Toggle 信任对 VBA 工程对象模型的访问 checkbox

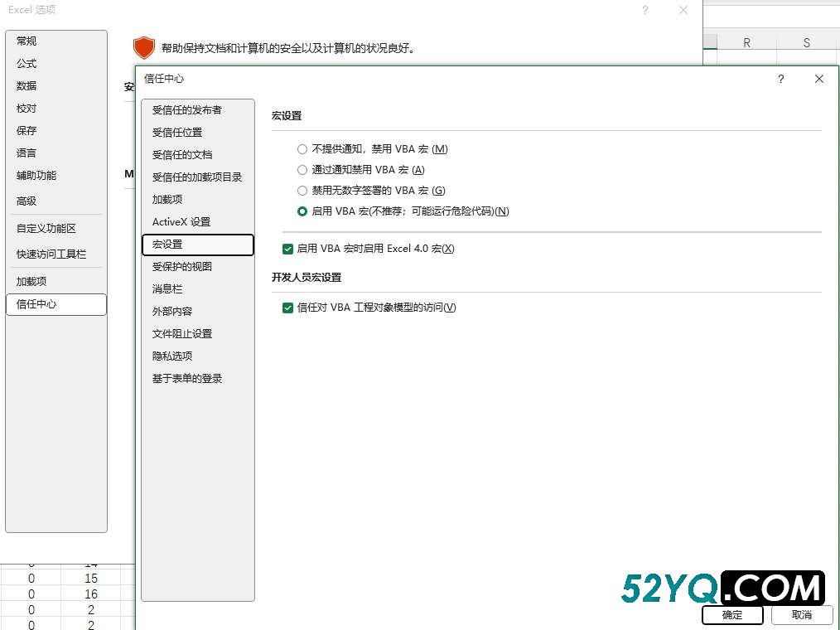pos(287,308)
